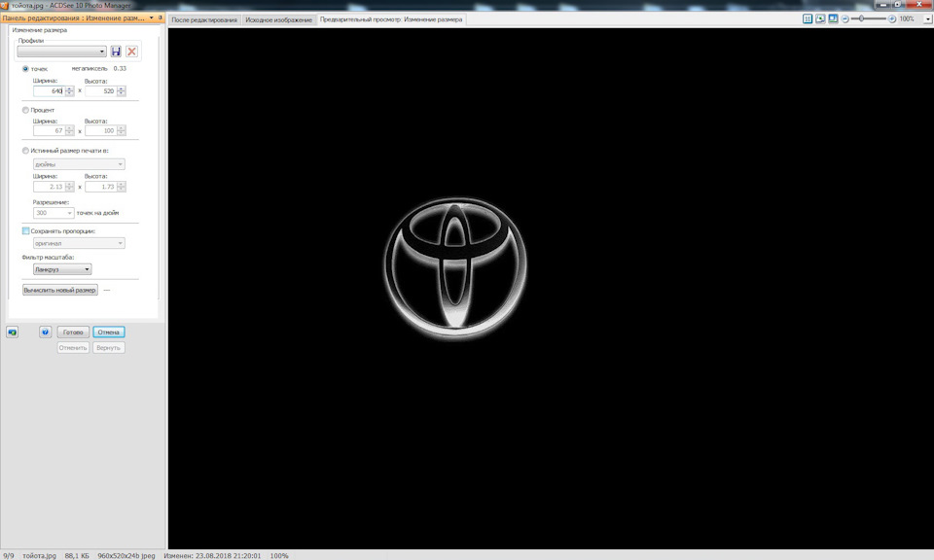This screenshot has height=560, width=934.
Task: Open the editing panel header dropdown arrow
Action: [152, 17]
